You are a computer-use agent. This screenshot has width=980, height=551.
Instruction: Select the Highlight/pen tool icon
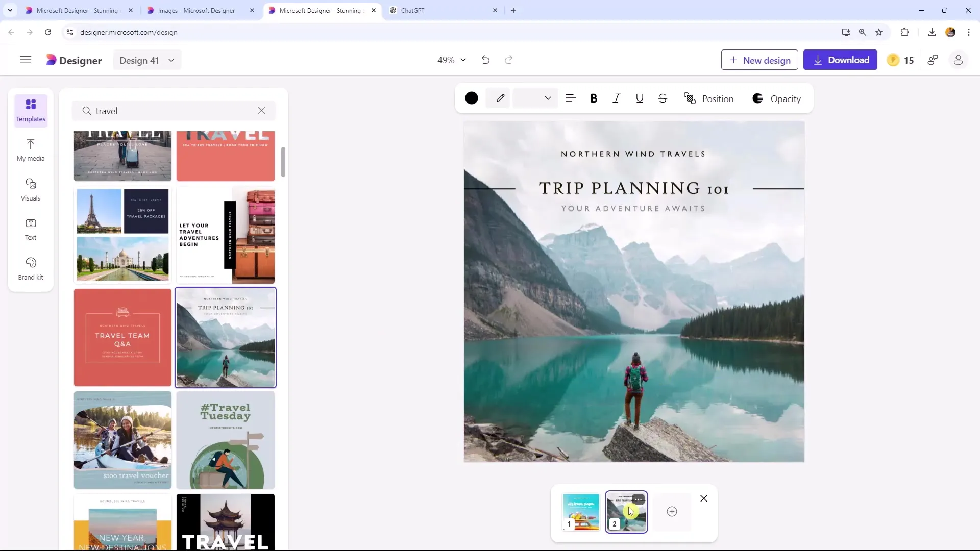[501, 99]
